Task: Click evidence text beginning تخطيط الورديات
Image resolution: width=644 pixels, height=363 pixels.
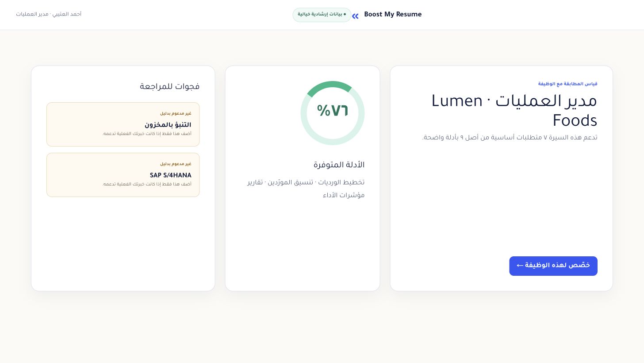Action: click(306, 189)
